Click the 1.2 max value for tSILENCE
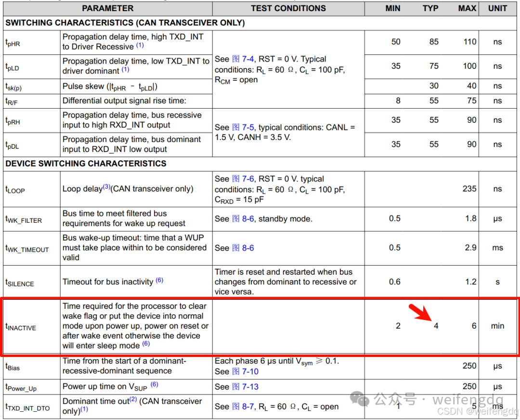Viewport: 520px width, 420px height. [x=470, y=282]
